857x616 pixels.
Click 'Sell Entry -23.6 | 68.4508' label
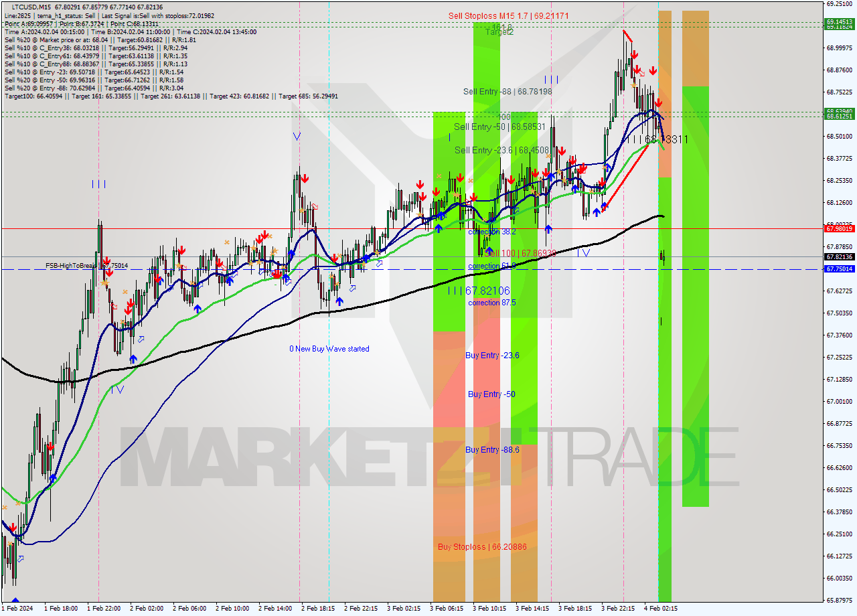(x=501, y=150)
